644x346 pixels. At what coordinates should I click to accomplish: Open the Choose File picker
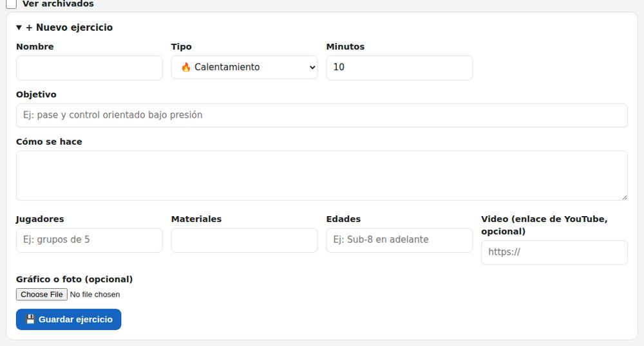tap(41, 295)
